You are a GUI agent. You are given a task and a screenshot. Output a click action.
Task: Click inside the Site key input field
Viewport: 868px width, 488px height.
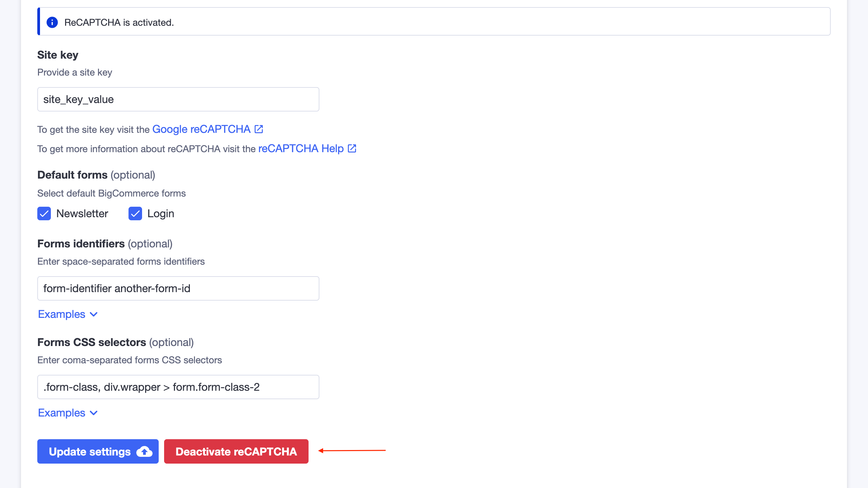pyautogui.click(x=178, y=99)
